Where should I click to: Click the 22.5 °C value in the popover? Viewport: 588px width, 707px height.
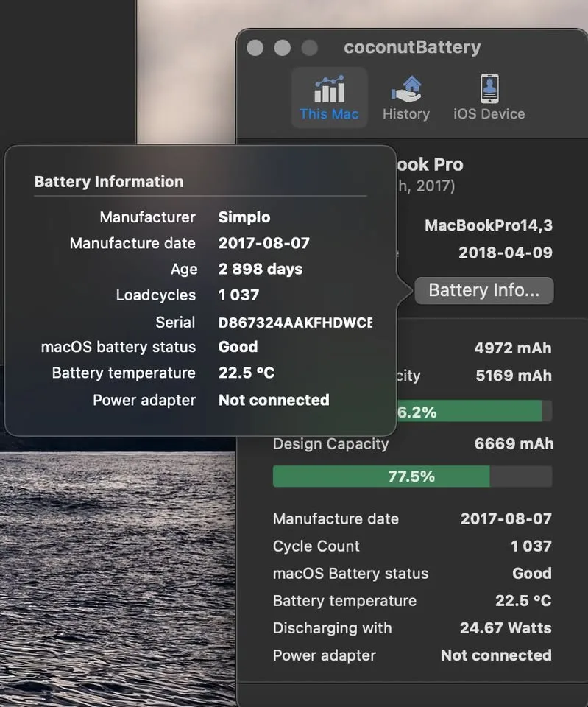pyautogui.click(x=247, y=373)
